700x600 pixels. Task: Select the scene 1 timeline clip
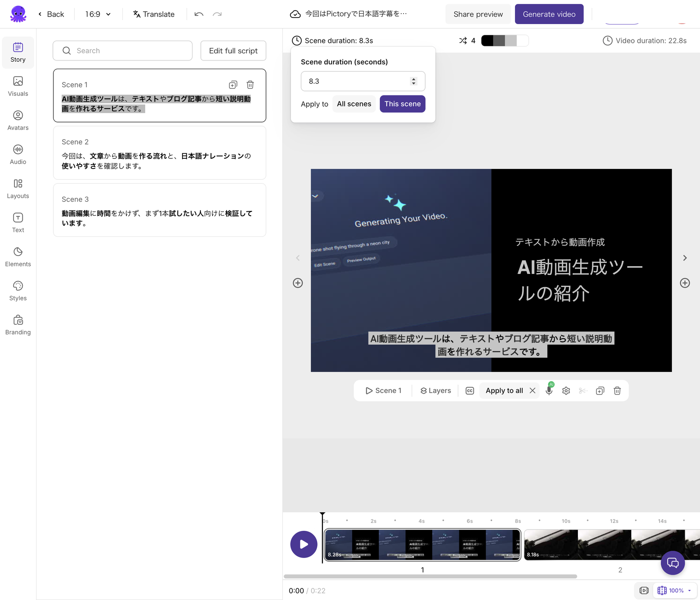(x=422, y=545)
